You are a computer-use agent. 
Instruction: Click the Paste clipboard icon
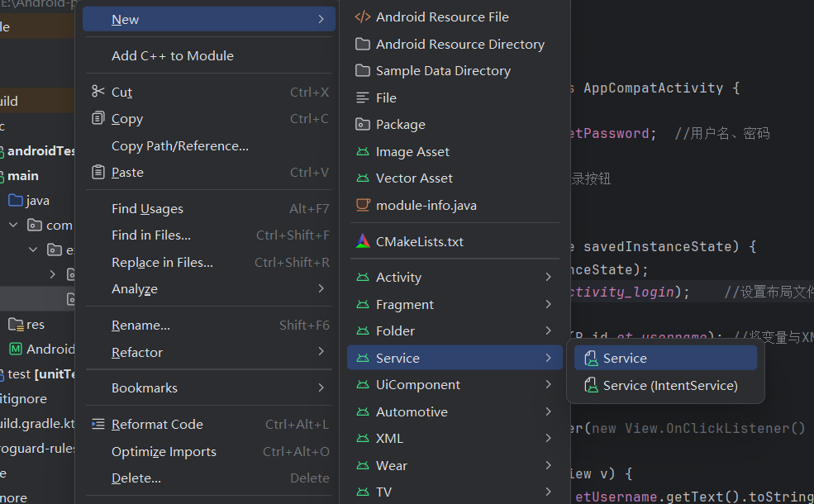(98, 172)
